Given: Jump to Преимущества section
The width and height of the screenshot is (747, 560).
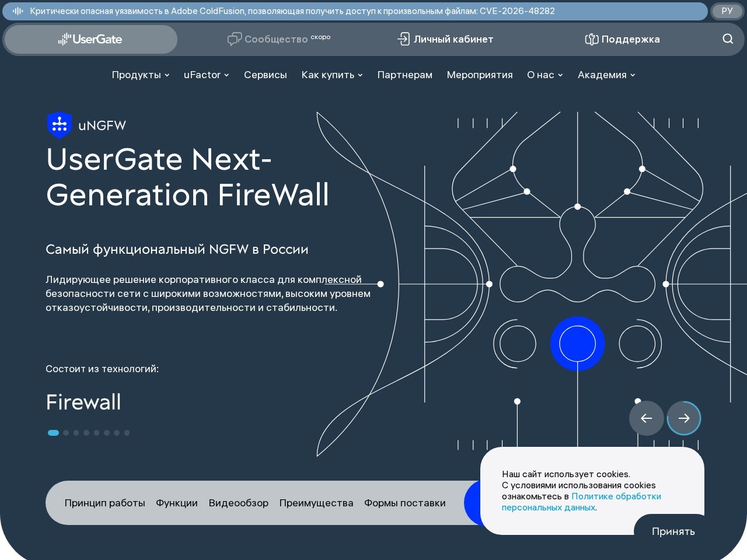Looking at the screenshot, I should click(x=316, y=503).
